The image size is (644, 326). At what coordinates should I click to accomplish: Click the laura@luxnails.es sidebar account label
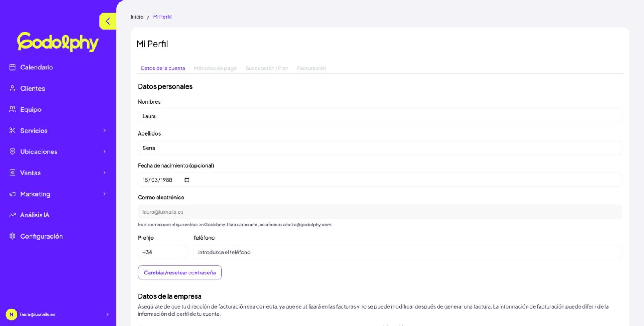coord(37,314)
